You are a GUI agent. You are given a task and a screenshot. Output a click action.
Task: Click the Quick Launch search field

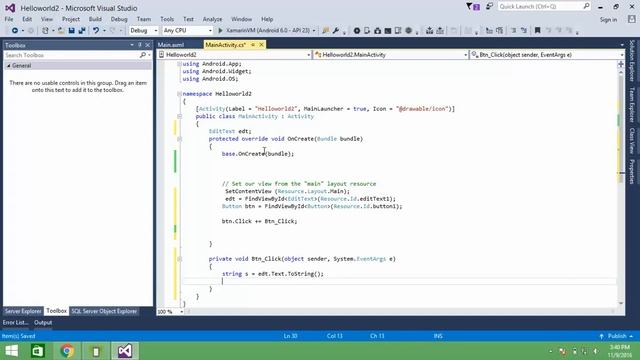(544, 6)
